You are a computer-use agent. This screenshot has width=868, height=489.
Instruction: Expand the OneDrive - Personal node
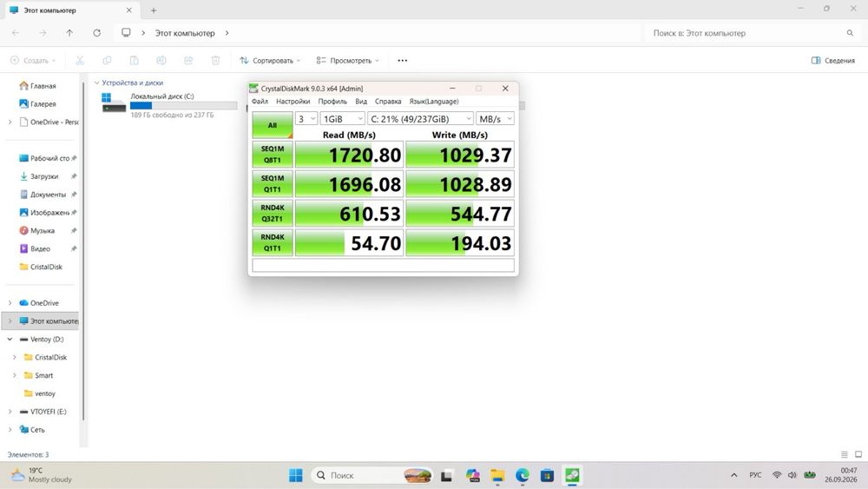click(10, 122)
